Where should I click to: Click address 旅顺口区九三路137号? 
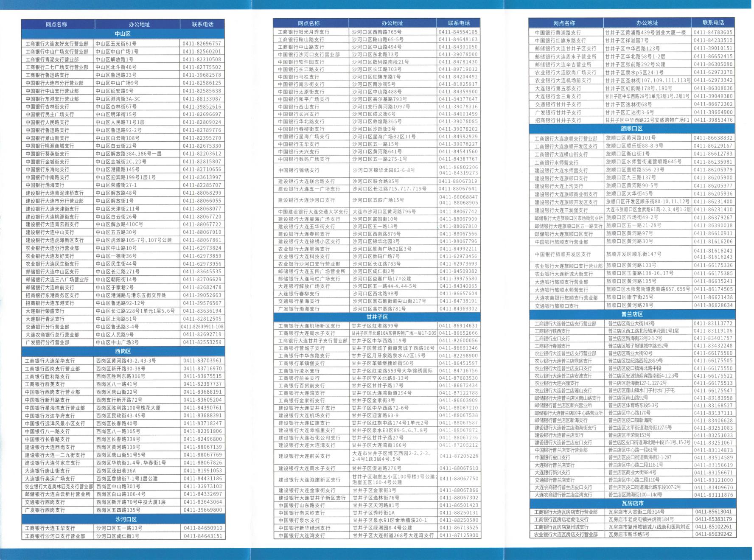click(x=631, y=178)
